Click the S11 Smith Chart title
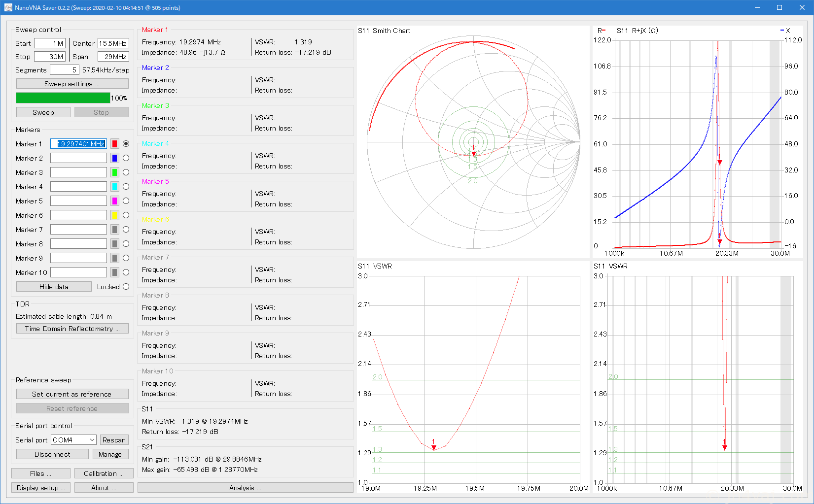The width and height of the screenshot is (814, 504). click(x=384, y=31)
